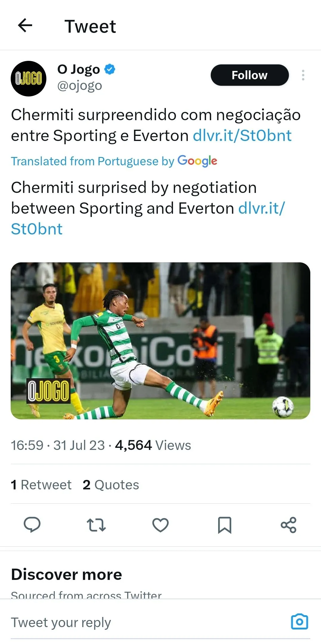Attach photo with camera icon
Image resolution: width=321 pixels, height=644 pixels.
point(299,621)
